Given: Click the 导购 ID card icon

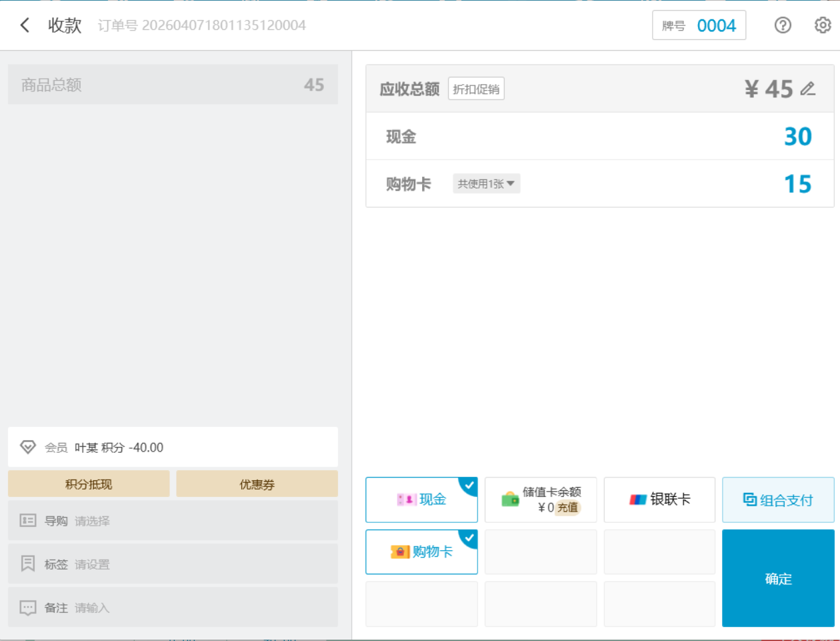Looking at the screenshot, I should tap(28, 520).
